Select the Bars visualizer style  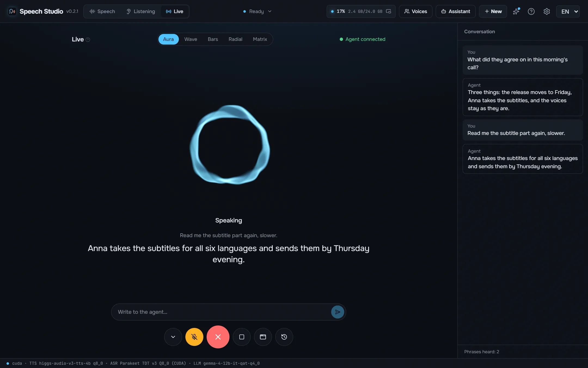click(x=213, y=39)
